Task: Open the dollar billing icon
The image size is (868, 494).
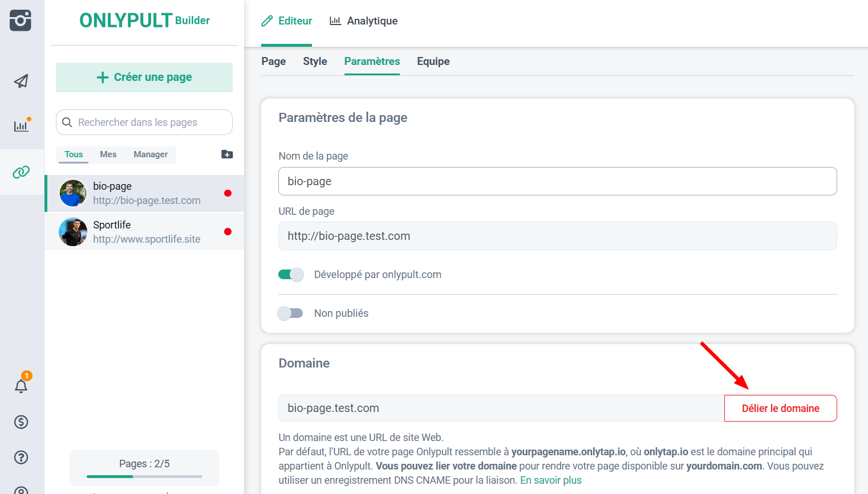Action: 21,422
